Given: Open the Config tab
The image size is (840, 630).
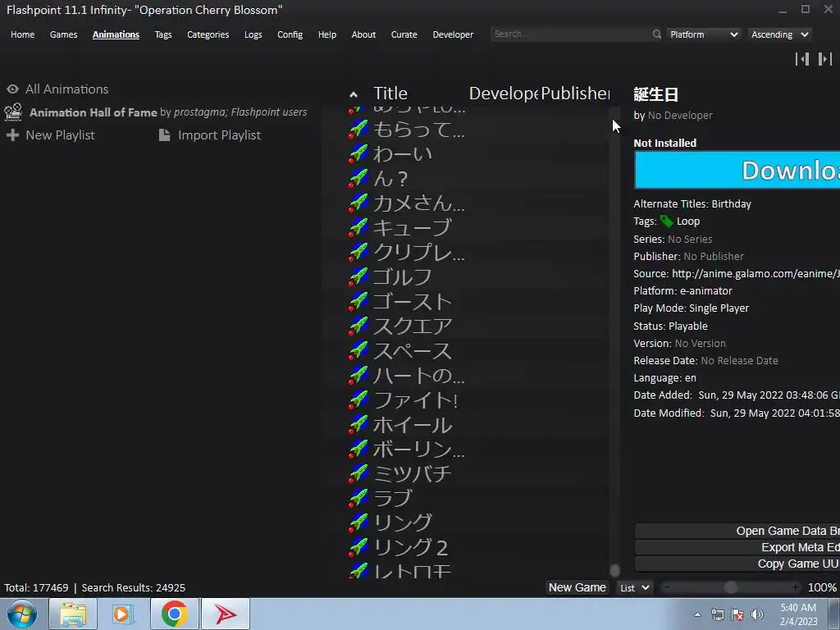Looking at the screenshot, I should pyautogui.click(x=290, y=34).
